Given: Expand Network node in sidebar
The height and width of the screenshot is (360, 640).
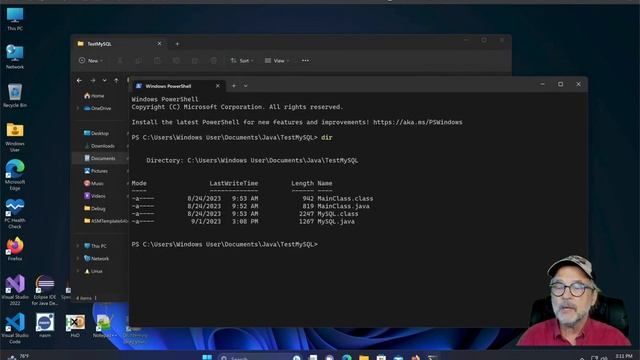Looking at the screenshot, I should pyautogui.click(x=78, y=258).
